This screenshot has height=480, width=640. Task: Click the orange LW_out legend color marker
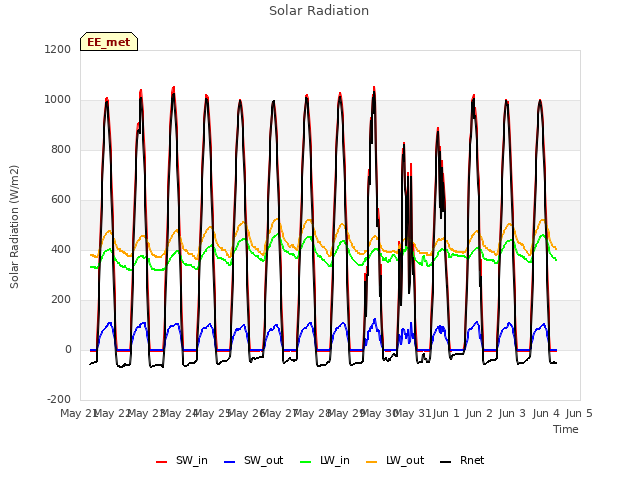click(372, 462)
